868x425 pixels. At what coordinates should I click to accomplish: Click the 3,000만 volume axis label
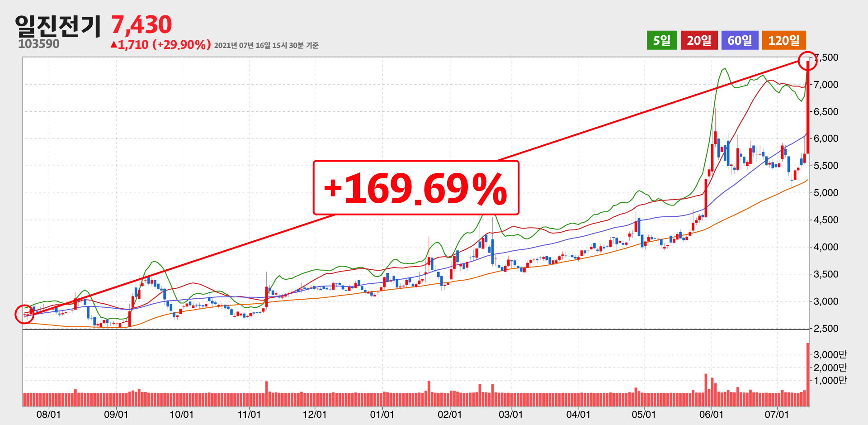(x=830, y=354)
